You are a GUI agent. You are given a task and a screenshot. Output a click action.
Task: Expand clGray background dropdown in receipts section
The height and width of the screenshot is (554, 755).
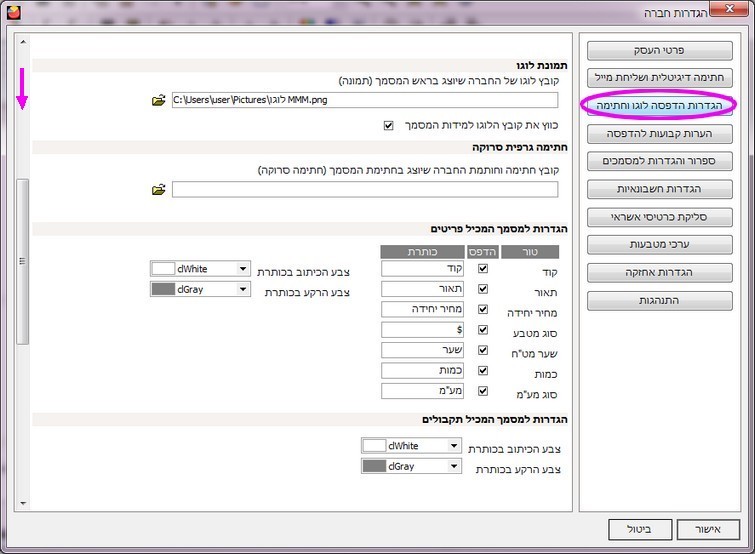454,466
